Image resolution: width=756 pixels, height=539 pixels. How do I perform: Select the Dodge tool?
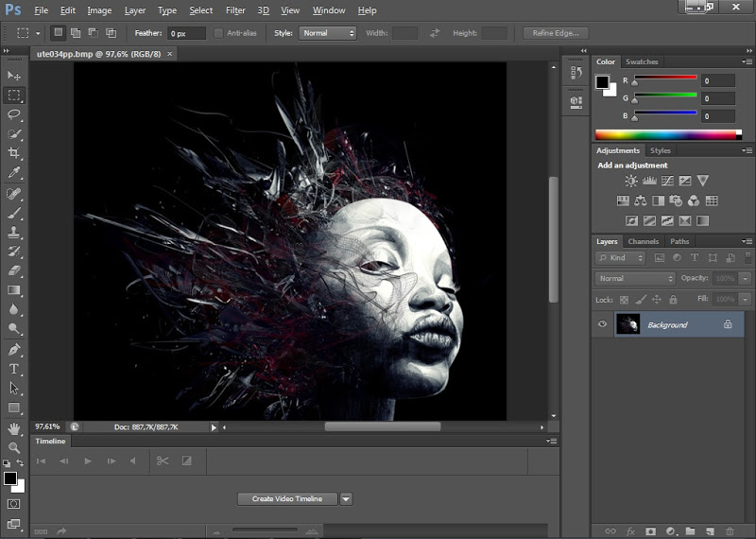click(x=14, y=329)
